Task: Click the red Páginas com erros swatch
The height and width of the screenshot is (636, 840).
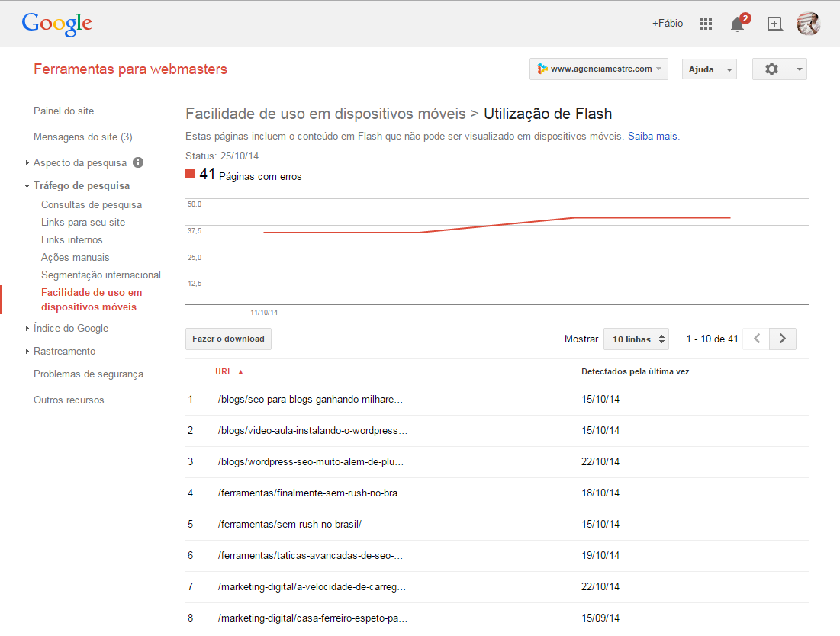Action: coord(191,174)
